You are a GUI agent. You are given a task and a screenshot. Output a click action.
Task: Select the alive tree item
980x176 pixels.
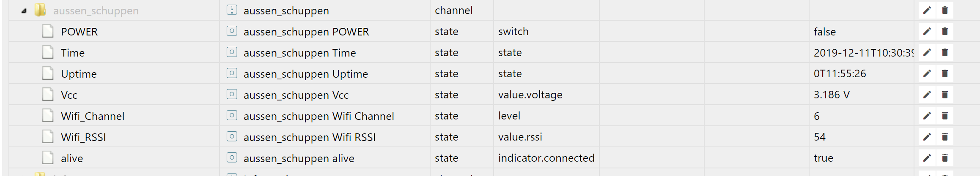(x=72, y=159)
